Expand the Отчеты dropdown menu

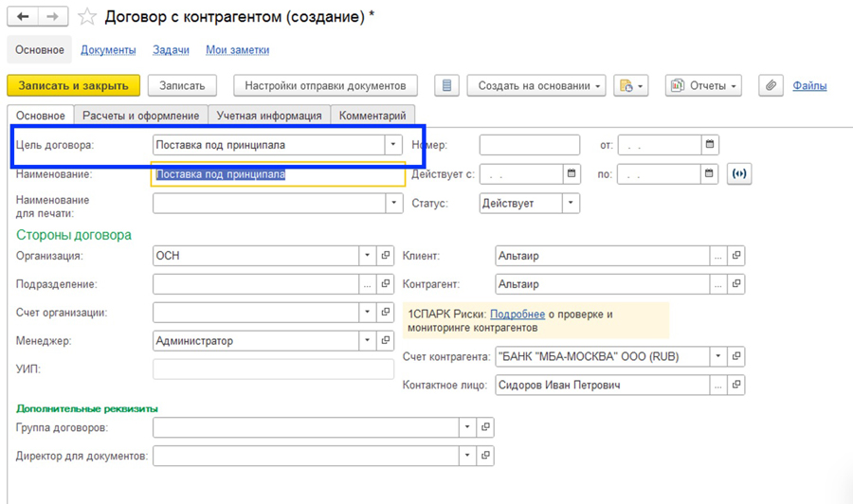click(703, 85)
